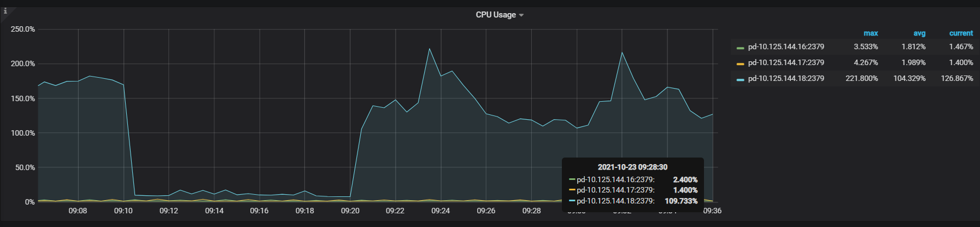Click the 200.0% label on Y axis
This screenshot has width=980, height=227.
(23, 64)
